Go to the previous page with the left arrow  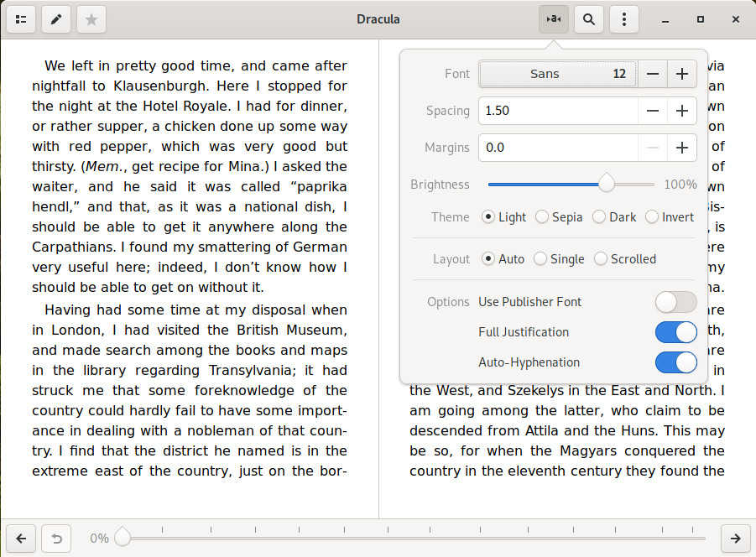20,539
